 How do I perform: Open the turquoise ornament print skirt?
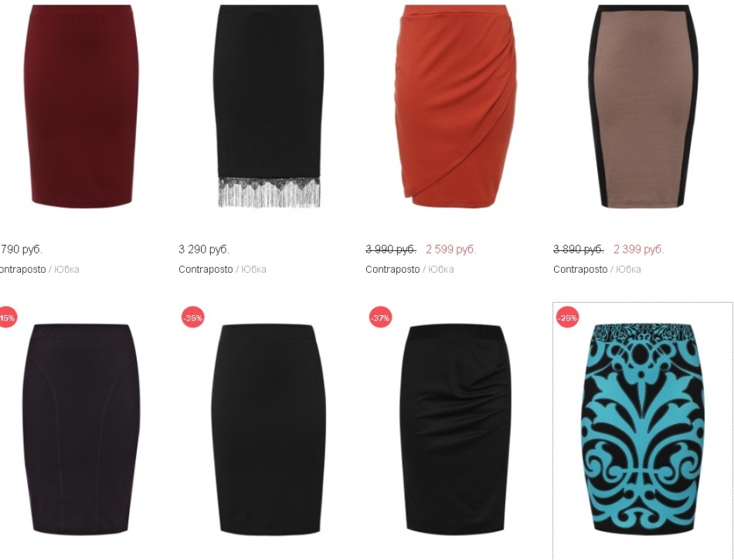(x=643, y=429)
